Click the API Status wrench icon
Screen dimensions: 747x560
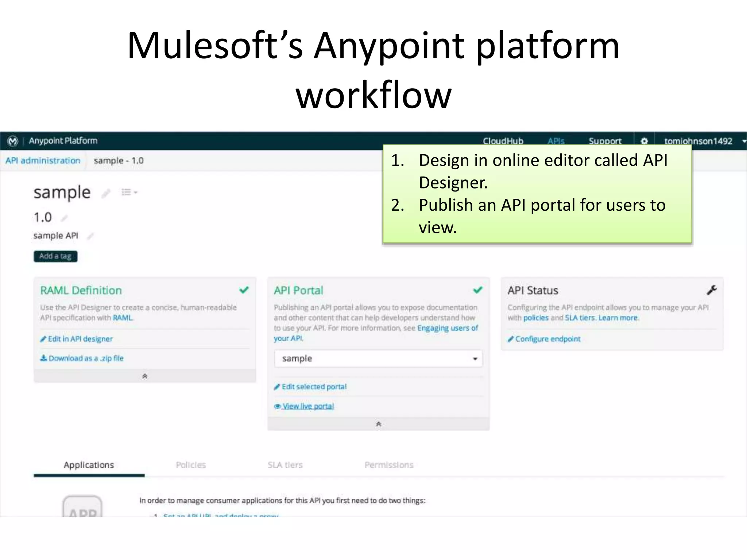click(712, 290)
